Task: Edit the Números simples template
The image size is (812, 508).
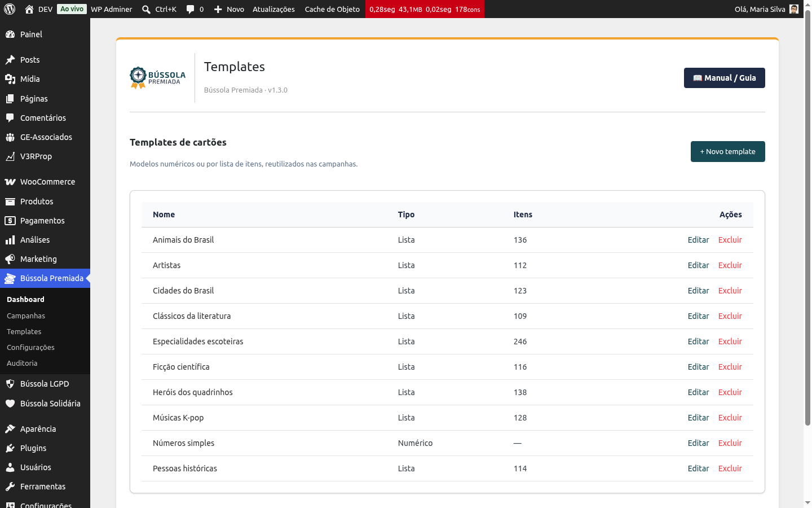Action: click(698, 443)
